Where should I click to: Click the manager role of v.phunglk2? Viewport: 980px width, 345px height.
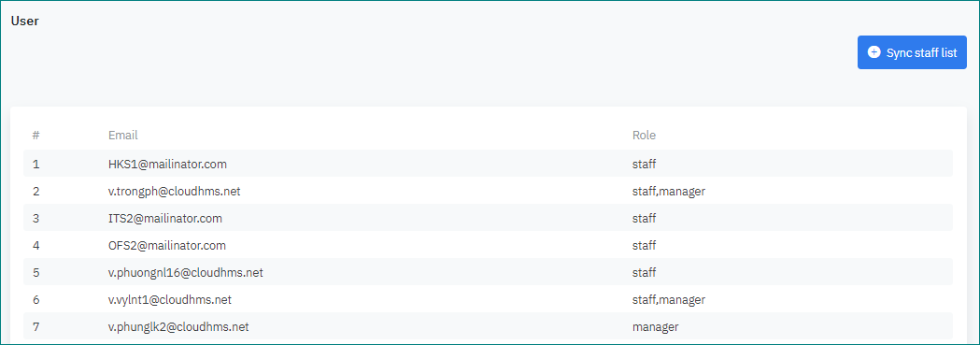point(656,327)
